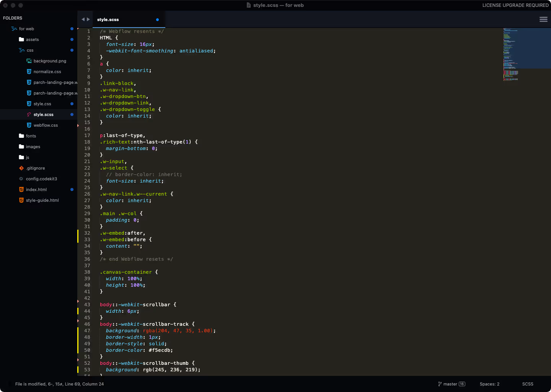Click the Sass icon of style.scss in sidebar
The height and width of the screenshot is (392, 551).
[x=29, y=114]
